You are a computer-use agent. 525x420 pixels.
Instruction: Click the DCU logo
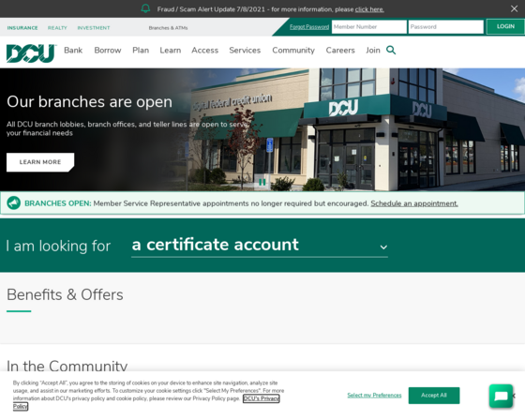coord(31,53)
